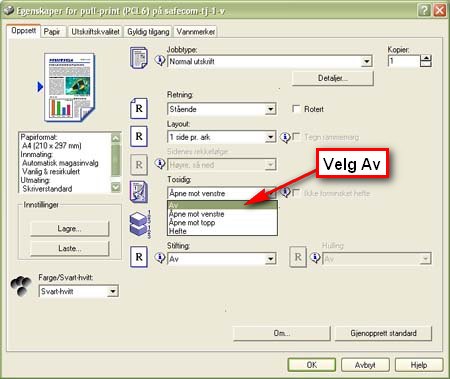Screen dimensions: 450x379
Task: Click the page preview thumbnail
Action: (69, 87)
